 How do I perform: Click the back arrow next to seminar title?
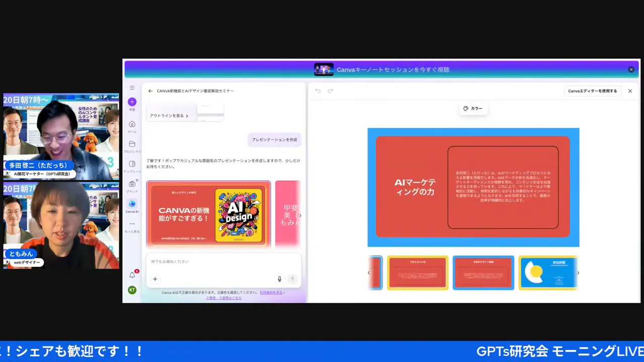point(150,90)
